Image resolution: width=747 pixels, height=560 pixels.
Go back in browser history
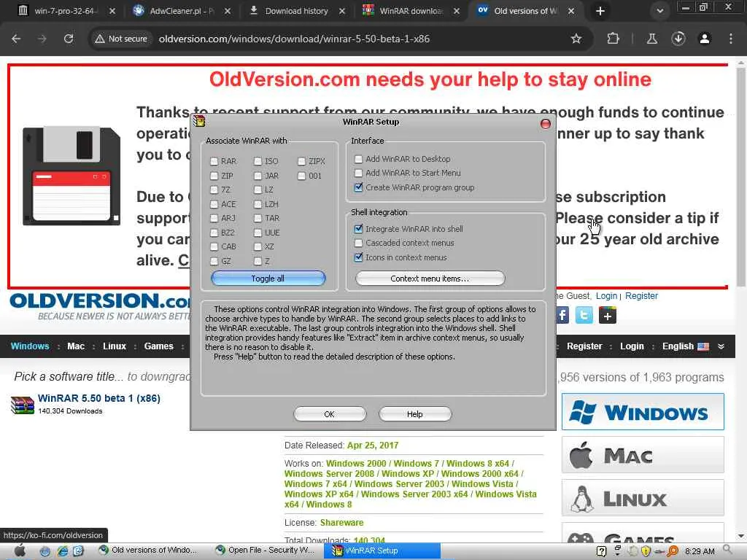click(16, 39)
